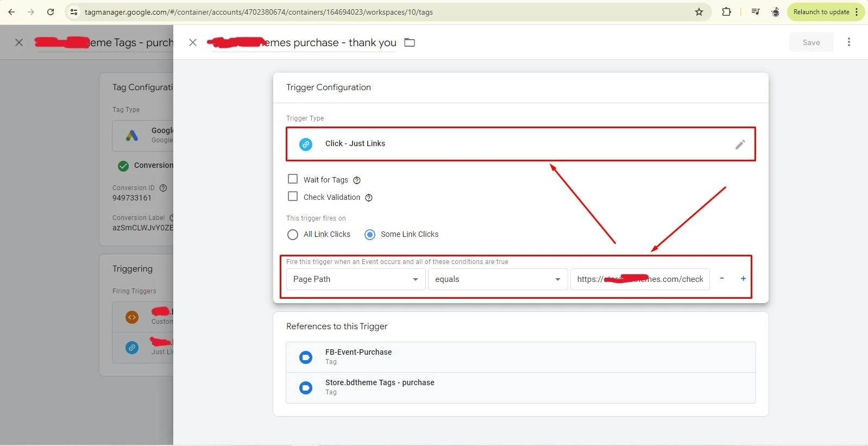Open the Google tag type row in the tag editor

[x=143, y=135]
